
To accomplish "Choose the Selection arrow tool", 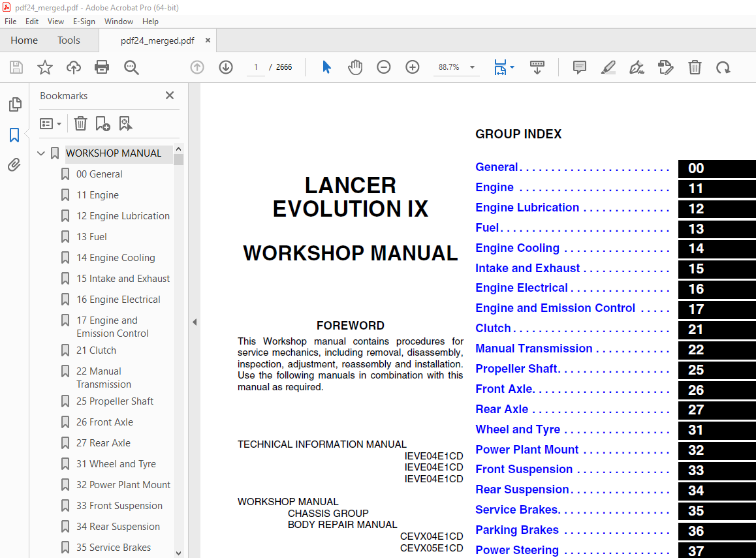I will click(326, 67).
